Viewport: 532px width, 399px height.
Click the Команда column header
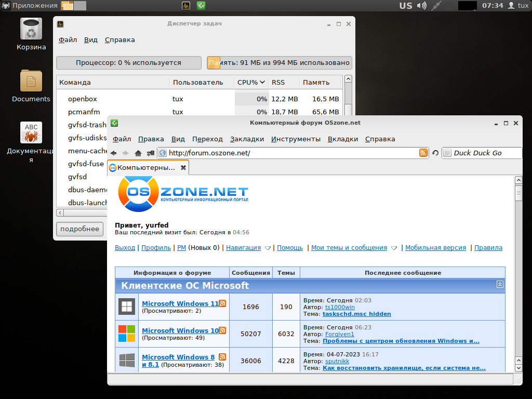coord(113,82)
